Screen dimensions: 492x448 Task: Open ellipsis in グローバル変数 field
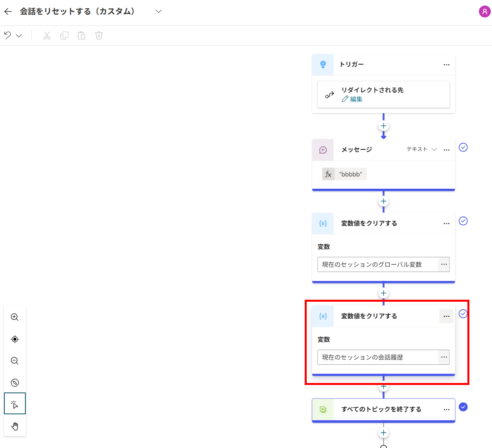tap(444, 264)
